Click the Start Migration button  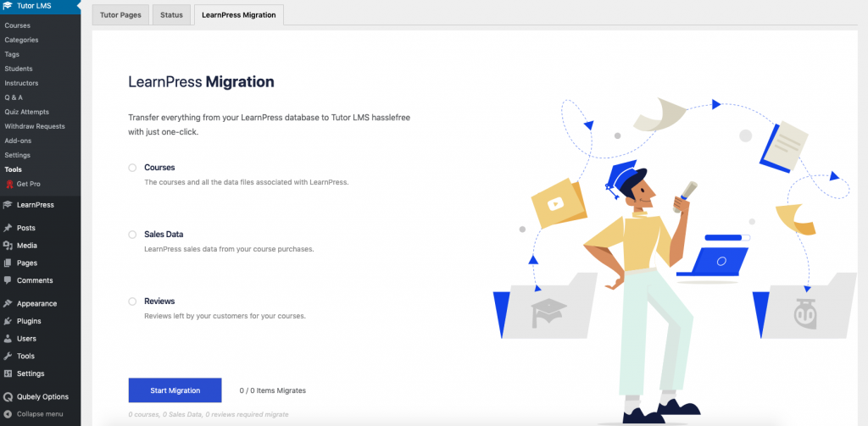(175, 390)
